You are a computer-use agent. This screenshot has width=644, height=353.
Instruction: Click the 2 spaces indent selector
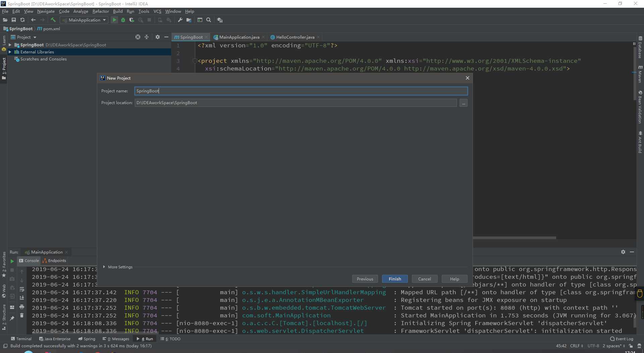(613, 346)
